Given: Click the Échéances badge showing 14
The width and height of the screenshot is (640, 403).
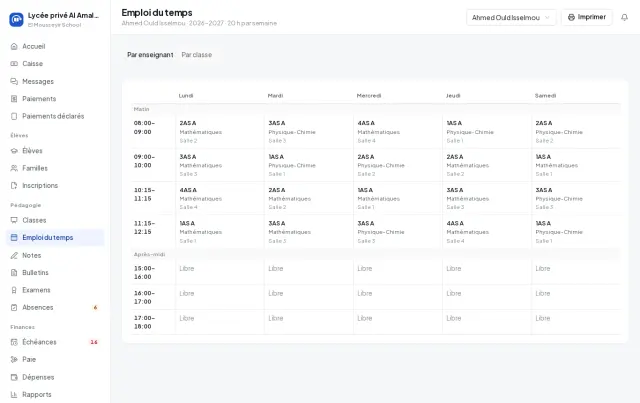Looking at the screenshot, I should (x=94, y=342).
